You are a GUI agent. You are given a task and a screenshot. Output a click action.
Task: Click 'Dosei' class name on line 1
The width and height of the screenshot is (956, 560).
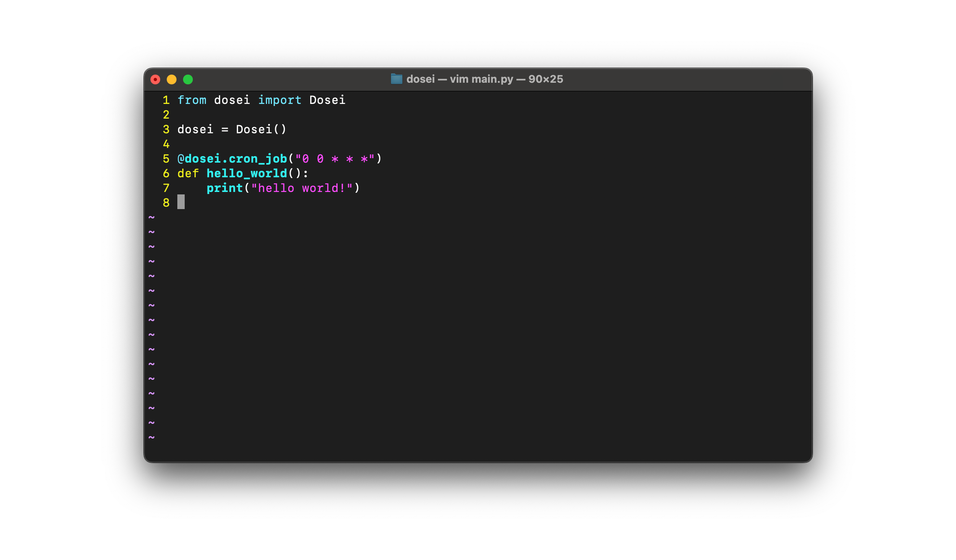(x=327, y=100)
